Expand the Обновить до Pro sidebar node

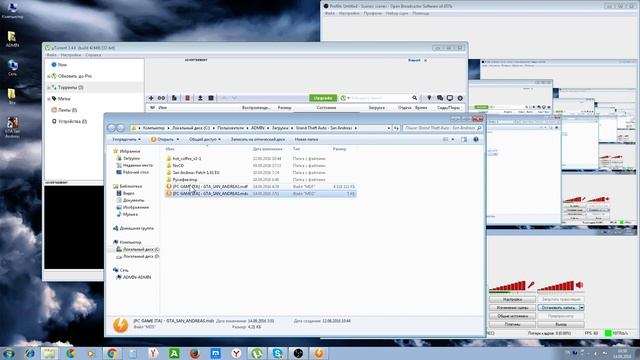click(49, 76)
